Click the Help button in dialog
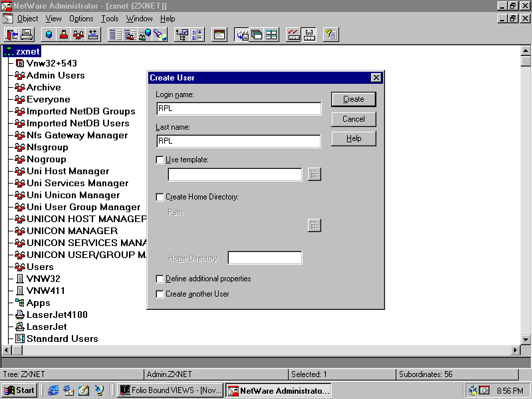Image resolution: width=532 pixels, height=399 pixels. [354, 139]
